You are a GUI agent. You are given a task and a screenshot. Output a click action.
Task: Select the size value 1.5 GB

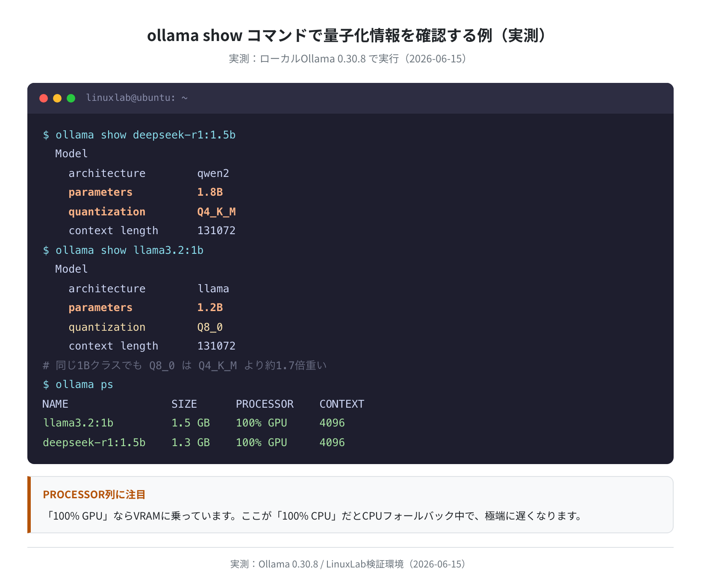coord(191,423)
